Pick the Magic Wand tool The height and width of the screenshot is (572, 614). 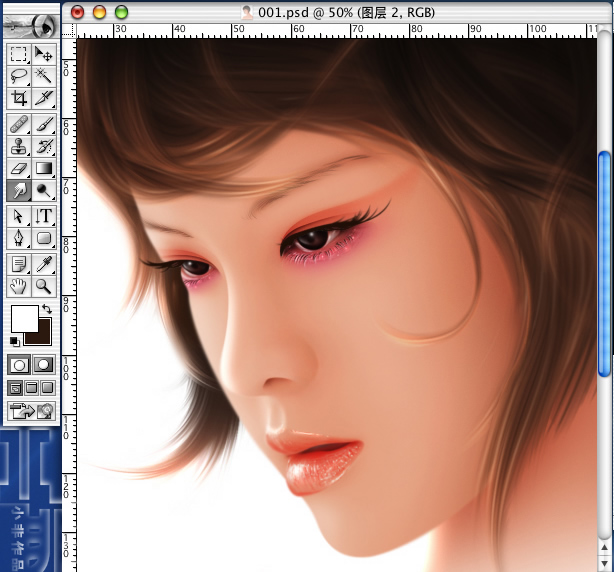[x=43, y=76]
